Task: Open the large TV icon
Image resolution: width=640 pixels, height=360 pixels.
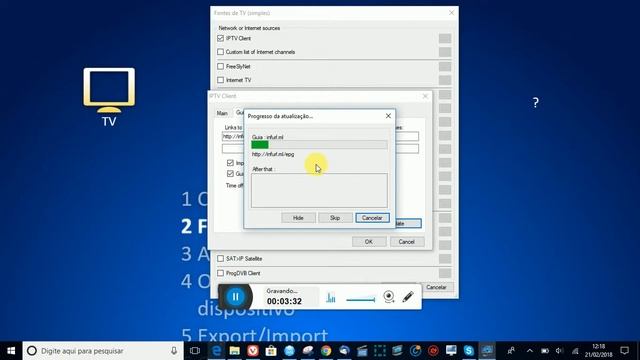Action: [109, 97]
